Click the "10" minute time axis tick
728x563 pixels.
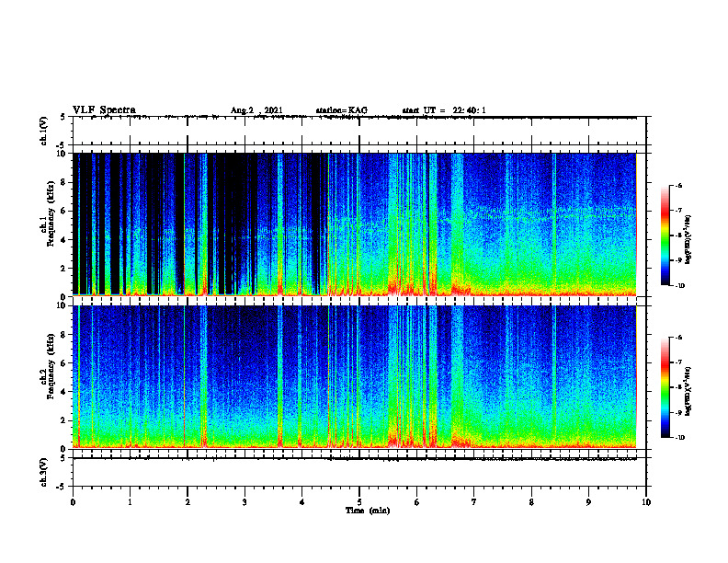[x=646, y=502]
